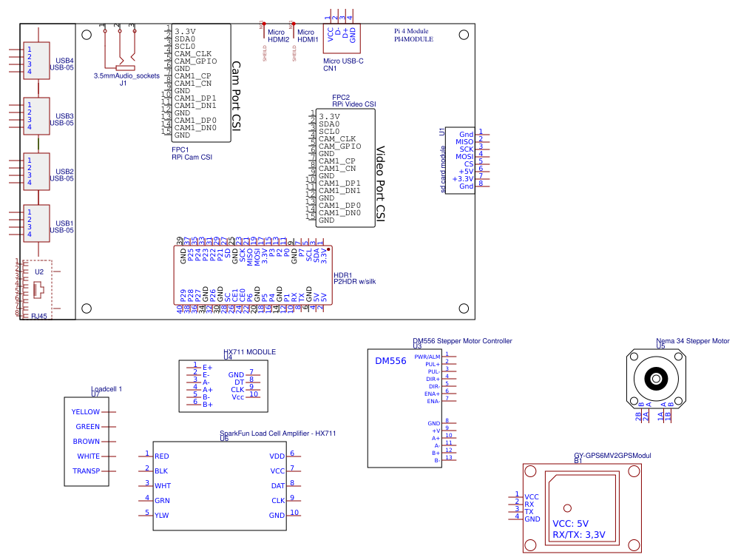Image resolution: width=738 pixels, height=560 pixels.
Task: Click the Pi 4 Module title text
Action: point(411,31)
